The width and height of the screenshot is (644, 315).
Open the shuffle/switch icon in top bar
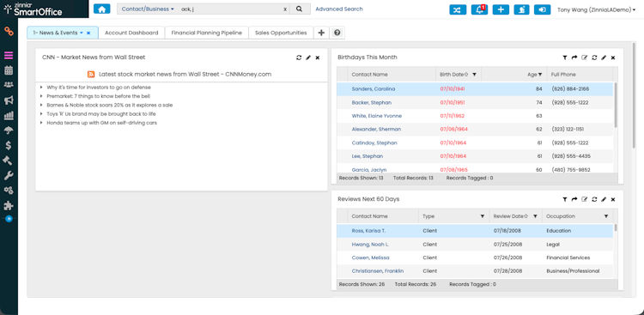[x=458, y=9]
